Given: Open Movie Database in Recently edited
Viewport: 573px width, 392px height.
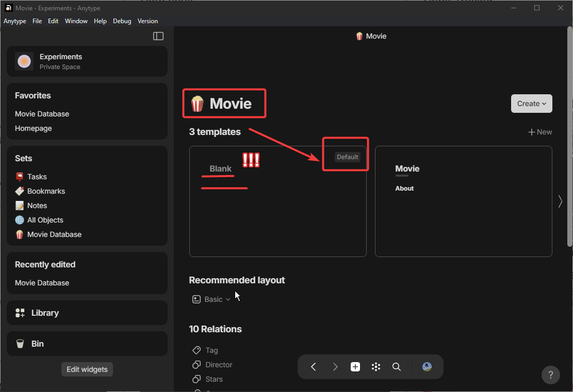Looking at the screenshot, I should pos(42,283).
